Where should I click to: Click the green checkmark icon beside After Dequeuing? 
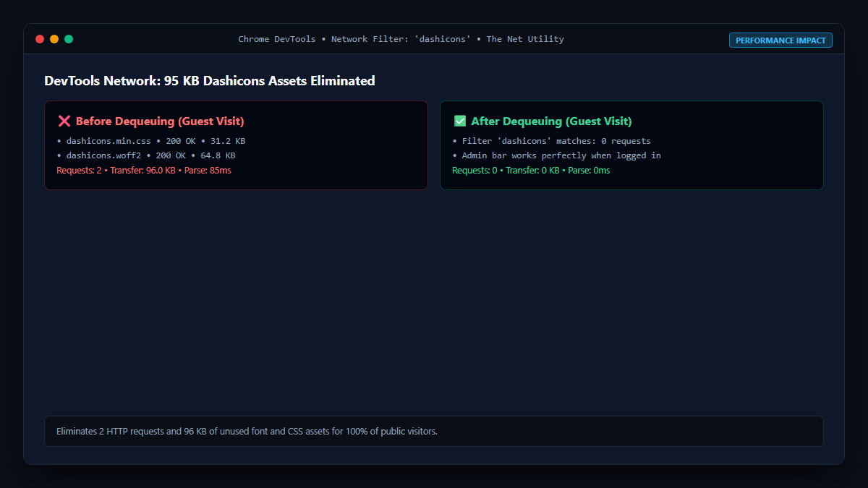pos(459,121)
